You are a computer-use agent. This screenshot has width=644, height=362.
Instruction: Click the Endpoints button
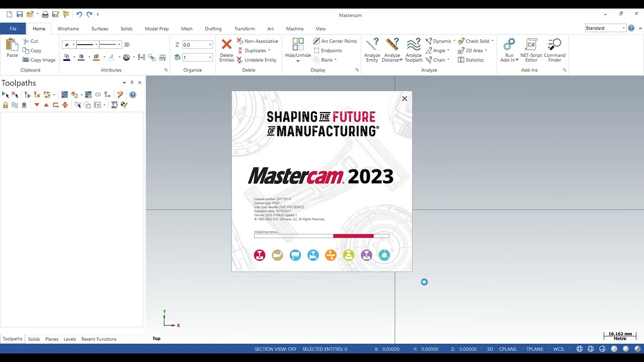(327, 50)
